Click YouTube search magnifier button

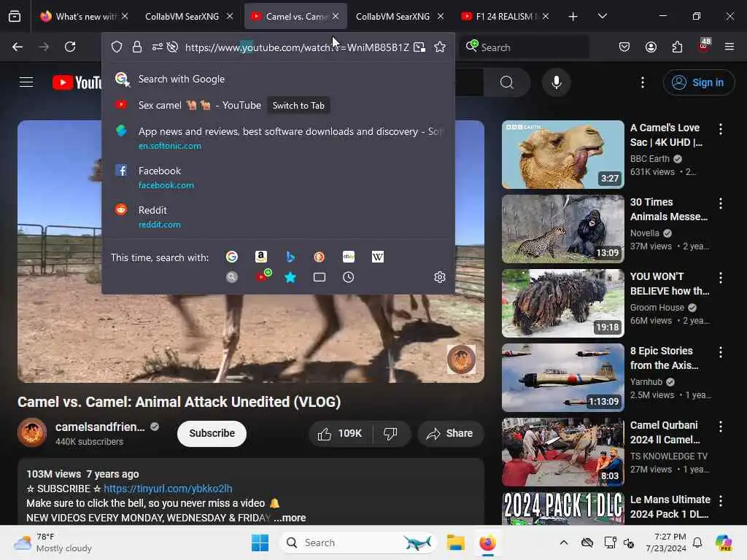[507, 82]
